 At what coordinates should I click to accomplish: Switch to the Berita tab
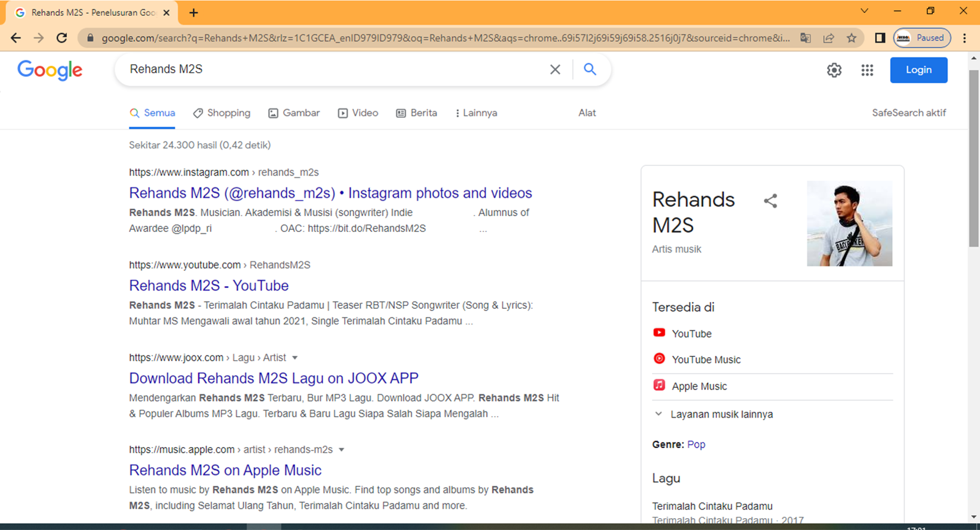[416, 113]
